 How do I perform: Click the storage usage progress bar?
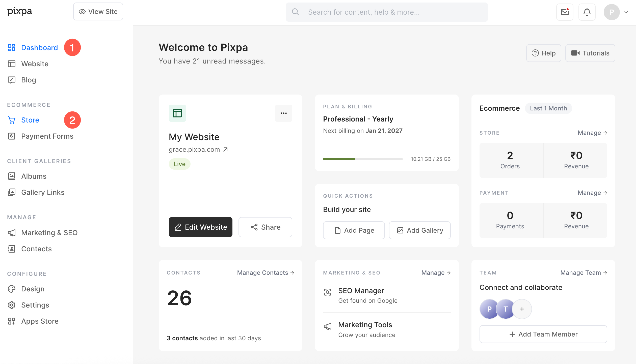click(363, 159)
